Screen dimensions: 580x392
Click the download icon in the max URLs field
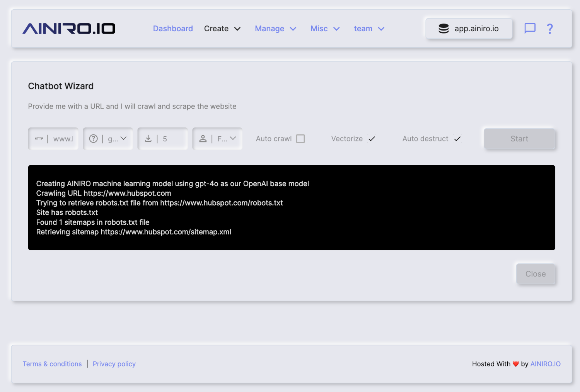[148, 139]
